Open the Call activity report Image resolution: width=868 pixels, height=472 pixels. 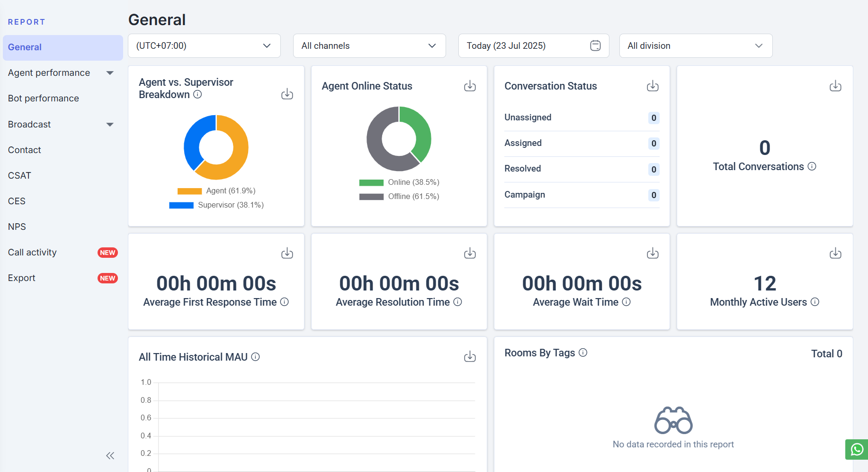(x=32, y=253)
